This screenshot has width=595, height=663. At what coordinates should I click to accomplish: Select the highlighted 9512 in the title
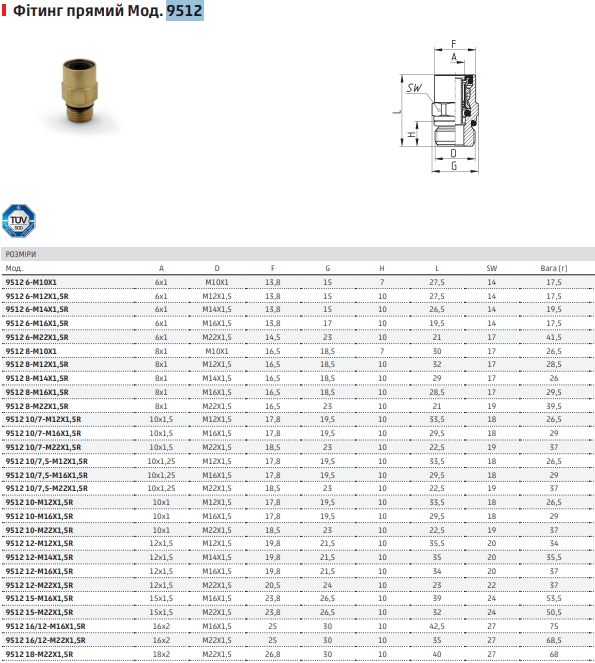184,10
